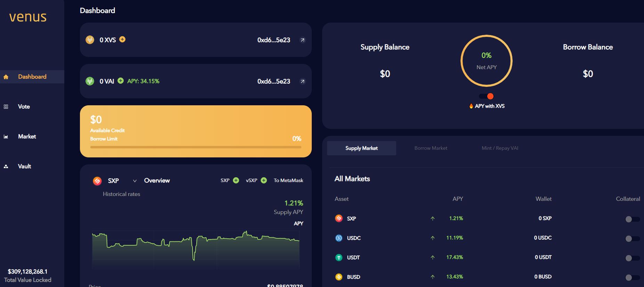Click the Vault icon in sidebar
This screenshot has width=644, height=287.
click(6, 166)
